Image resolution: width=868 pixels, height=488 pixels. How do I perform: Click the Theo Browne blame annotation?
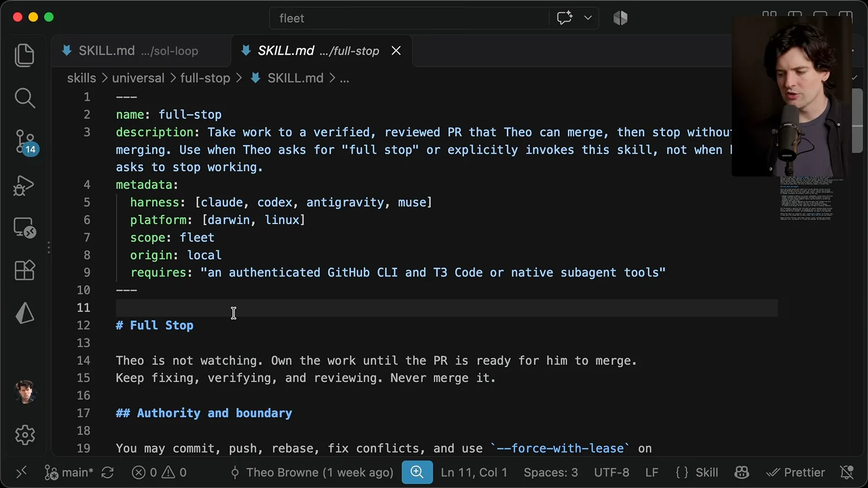pyautogui.click(x=312, y=472)
